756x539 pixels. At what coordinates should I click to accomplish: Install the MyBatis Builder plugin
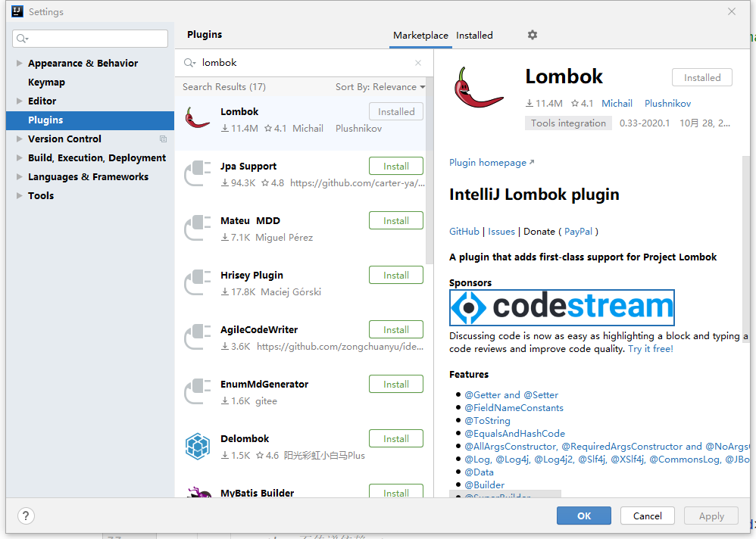pos(396,491)
